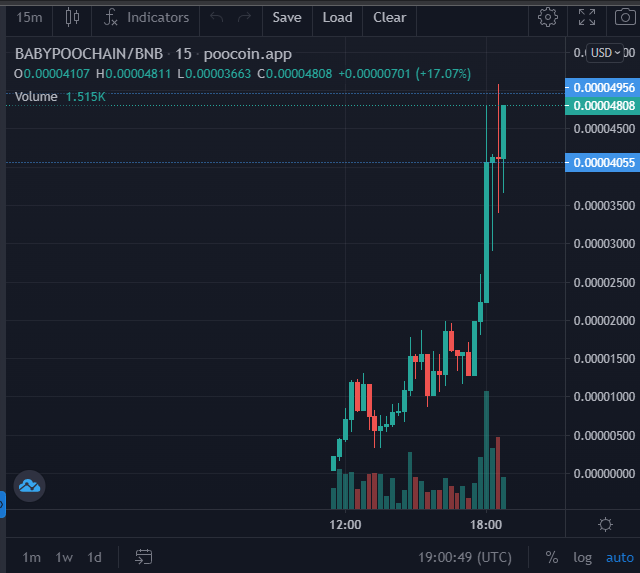Select the 0.00003500 price axis label
640x573 pixels.
pyautogui.click(x=604, y=206)
